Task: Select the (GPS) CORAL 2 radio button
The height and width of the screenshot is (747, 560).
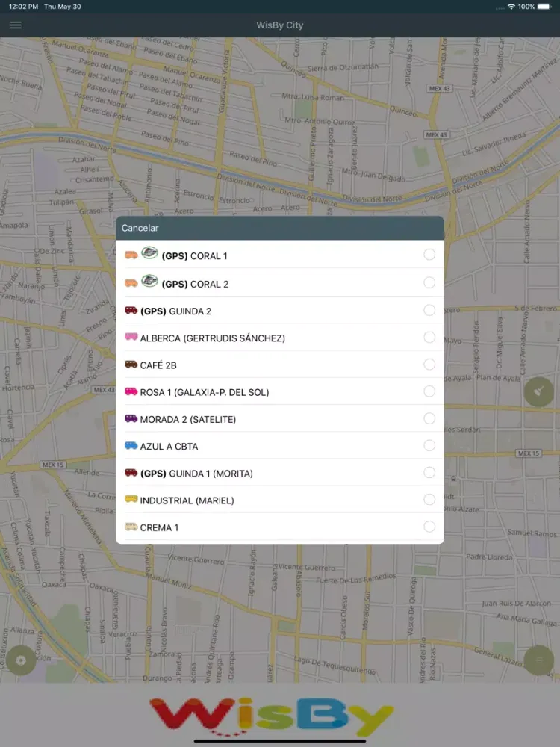Action: point(429,282)
